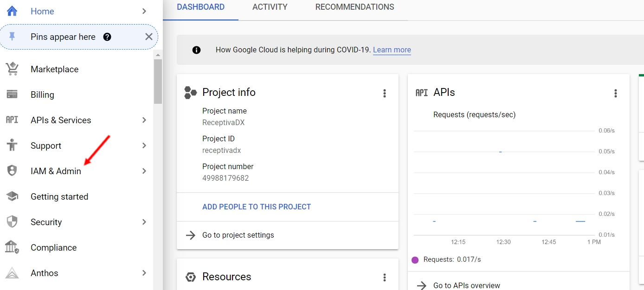
Task: Click the Marketplace cart icon
Action: click(12, 69)
